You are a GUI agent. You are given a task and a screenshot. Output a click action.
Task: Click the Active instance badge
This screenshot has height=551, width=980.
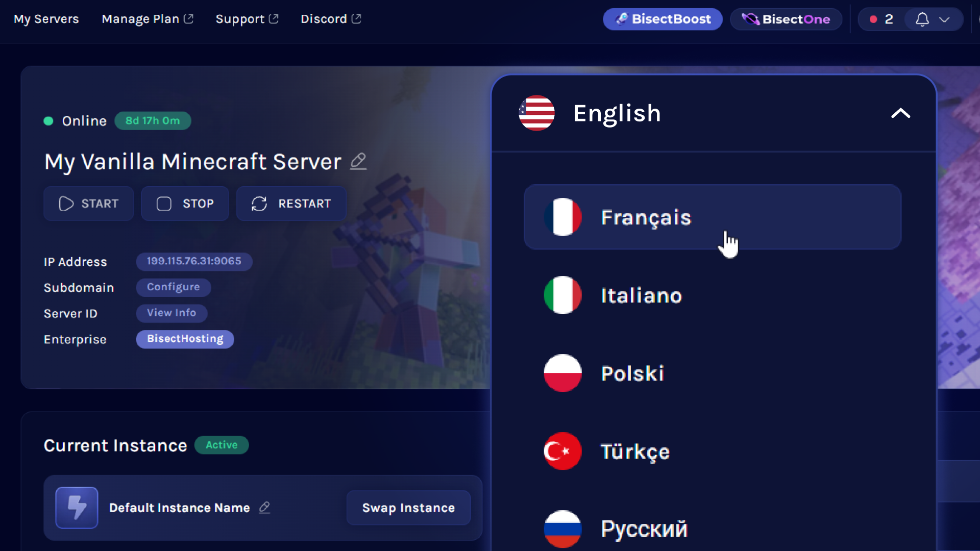pos(222,445)
